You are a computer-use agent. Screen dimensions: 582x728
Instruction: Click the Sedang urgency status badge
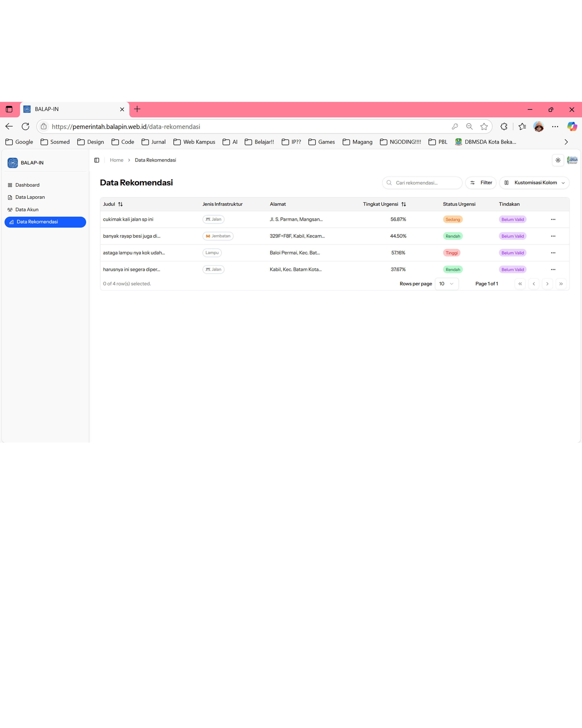tap(453, 219)
